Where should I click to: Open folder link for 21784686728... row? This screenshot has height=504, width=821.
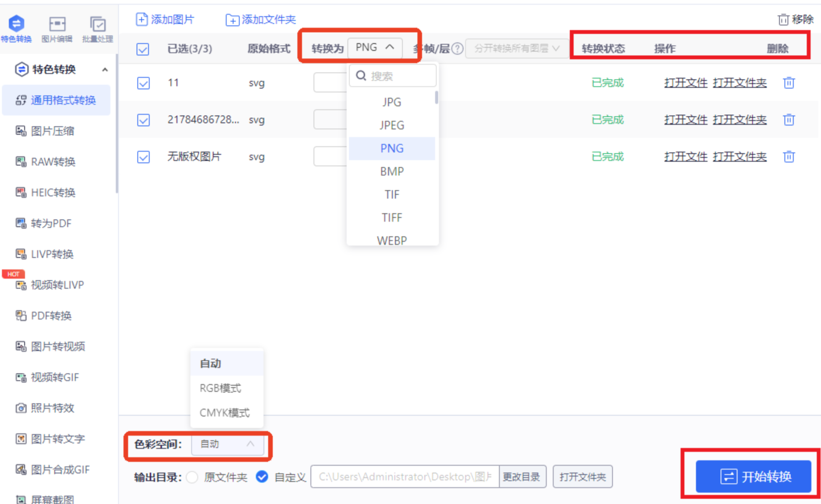click(x=739, y=120)
